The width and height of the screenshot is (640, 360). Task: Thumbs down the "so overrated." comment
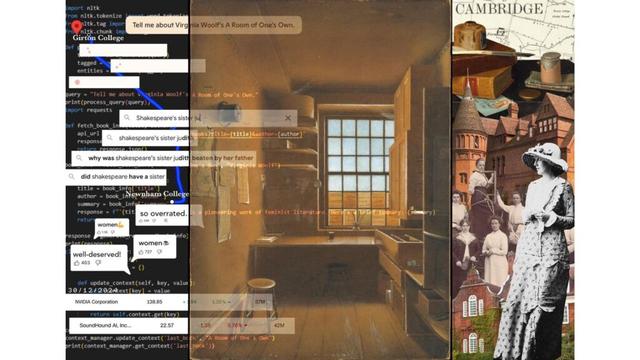pos(154,221)
